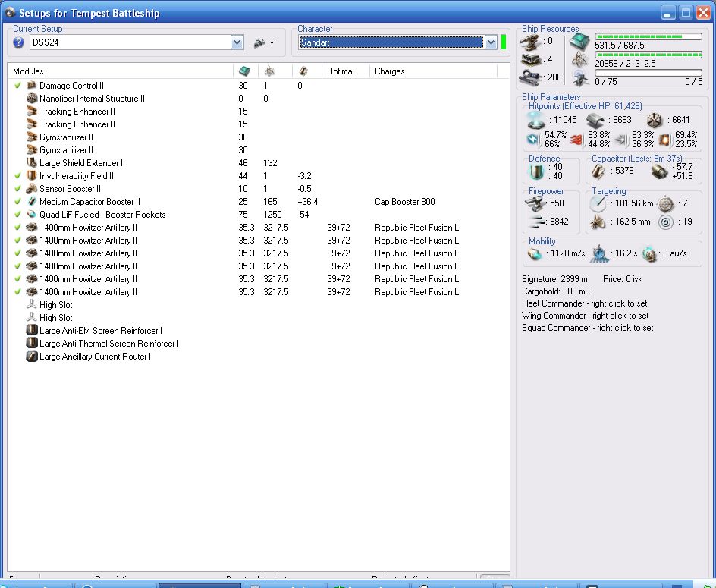716x588 pixels.
Task: Toggle the Damage Control II active checkmark
Action: (17, 85)
